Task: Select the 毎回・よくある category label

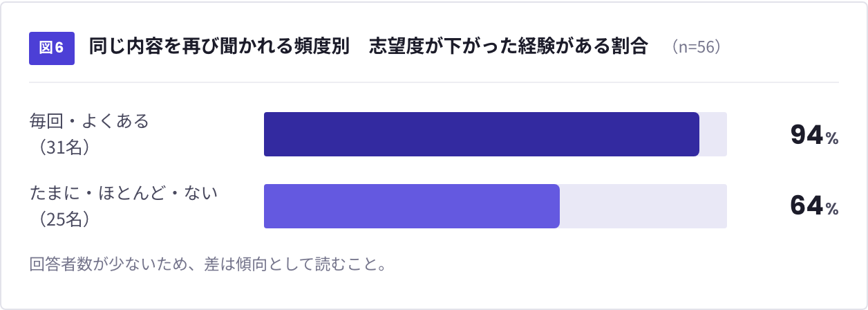Action: 89,121
